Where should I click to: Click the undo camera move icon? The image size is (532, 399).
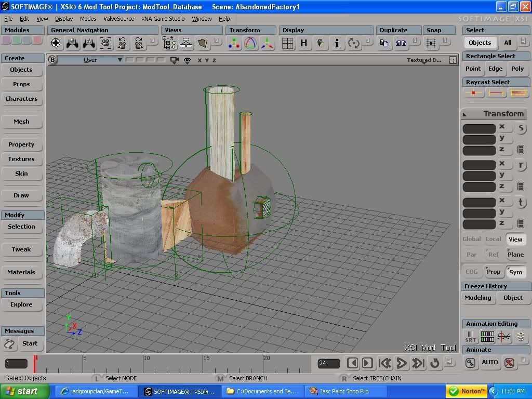click(122, 43)
